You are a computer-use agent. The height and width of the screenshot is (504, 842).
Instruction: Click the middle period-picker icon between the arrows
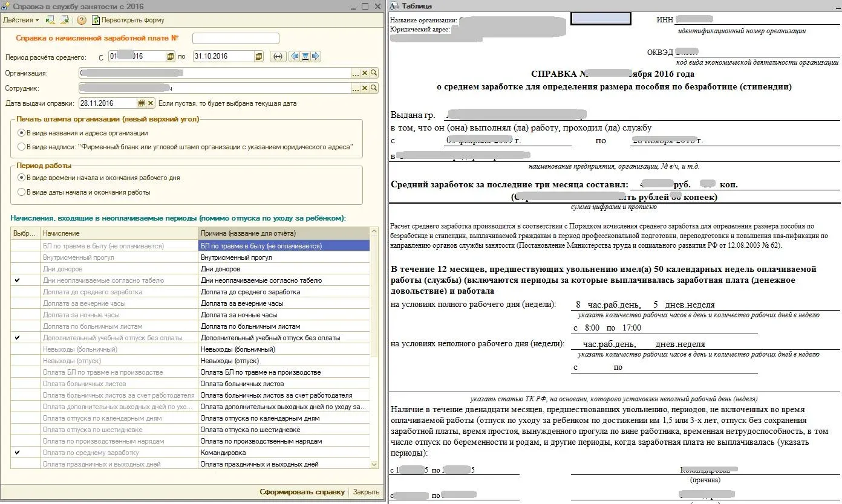305,56
